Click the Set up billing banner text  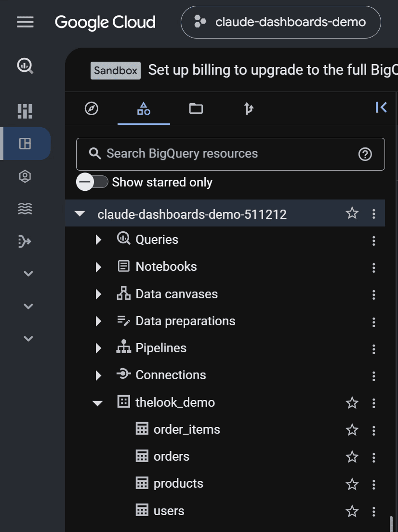pyautogui.click(x=273, y=70)
